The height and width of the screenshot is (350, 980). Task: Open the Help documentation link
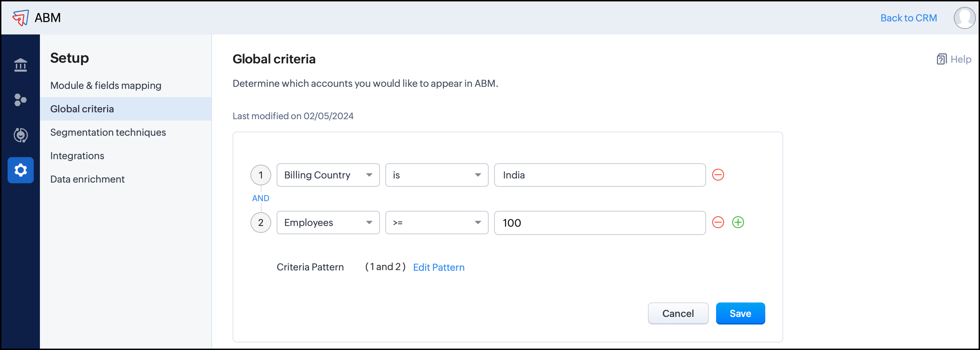(954, 59)
